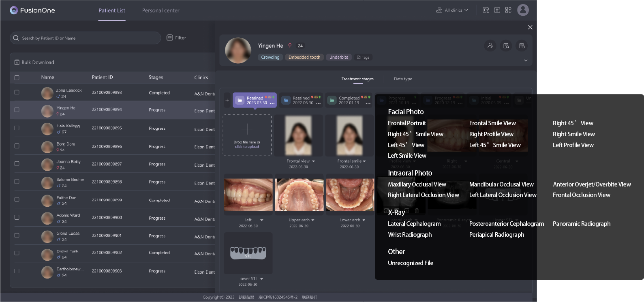Open the Frontal smile type dropdown
The image size is (644, 302).
pyautogui.click(x=364, y=161)
